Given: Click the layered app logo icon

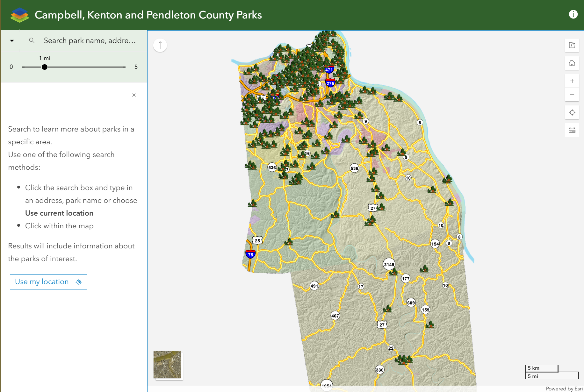Looking at the screenshot, I should 19,15.
